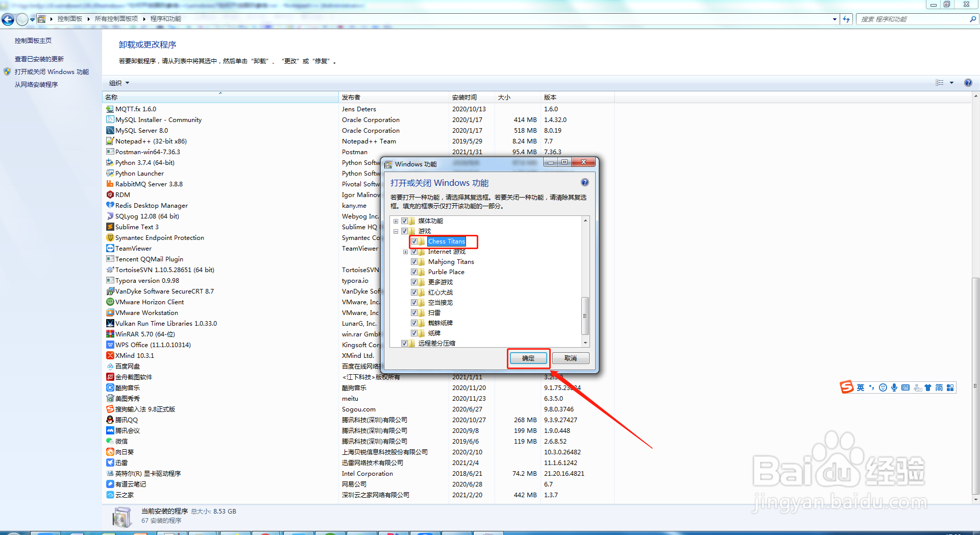The height and width of the screenshot is (535, 980).
Task: Open 从网络安装程序 link
Action: pyautogui.click(x=36, y=85)
